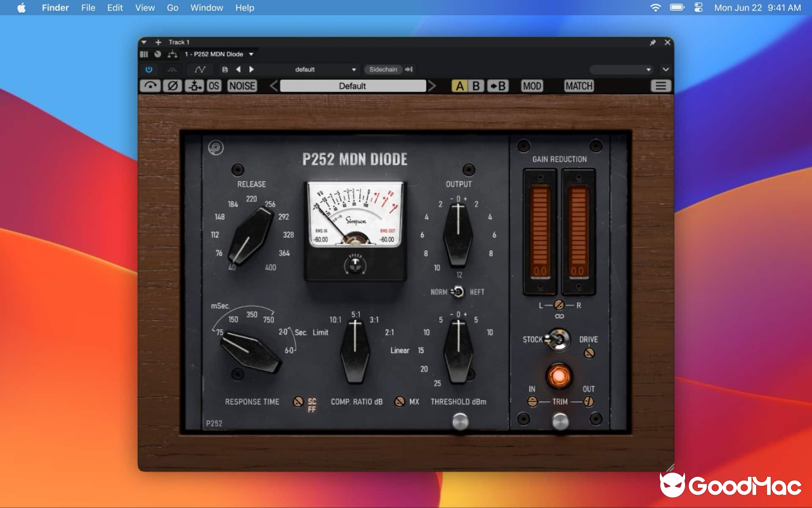
Task: Open the Go menu
Action: click(x=173, y=8)
